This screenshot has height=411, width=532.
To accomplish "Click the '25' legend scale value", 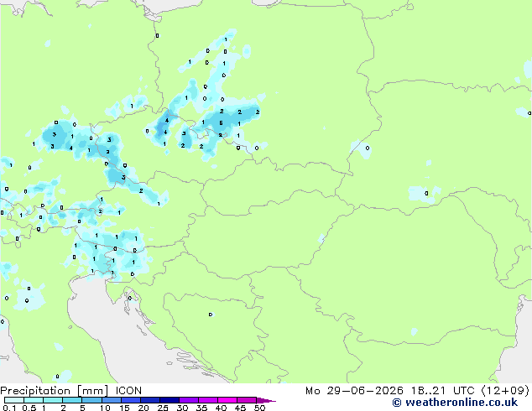I will point(163,408).
